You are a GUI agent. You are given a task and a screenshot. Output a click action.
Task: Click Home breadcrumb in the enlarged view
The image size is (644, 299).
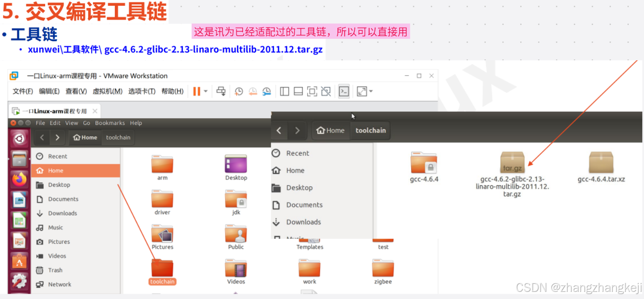[331, 130]
